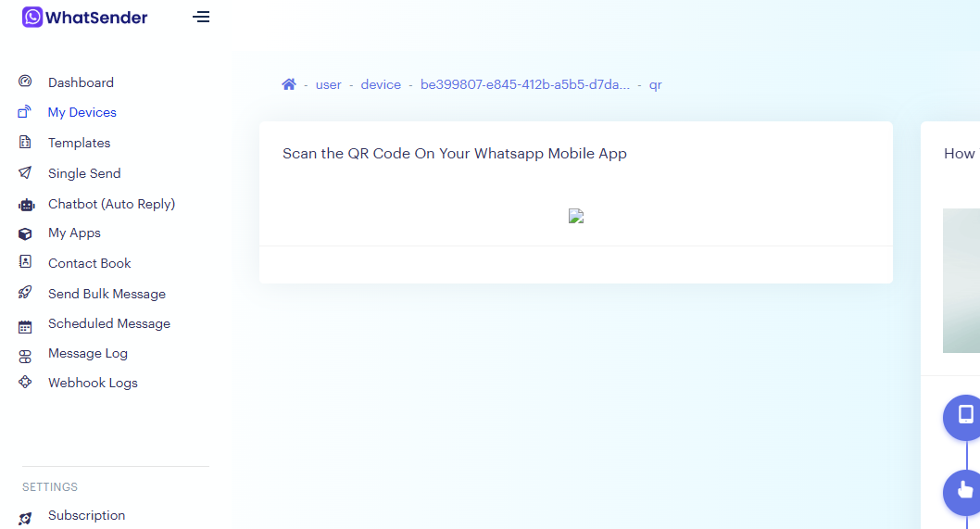Click the WhatSender logo icon
The height and width of the screenshot is (529, 980).
coord(32,17)
